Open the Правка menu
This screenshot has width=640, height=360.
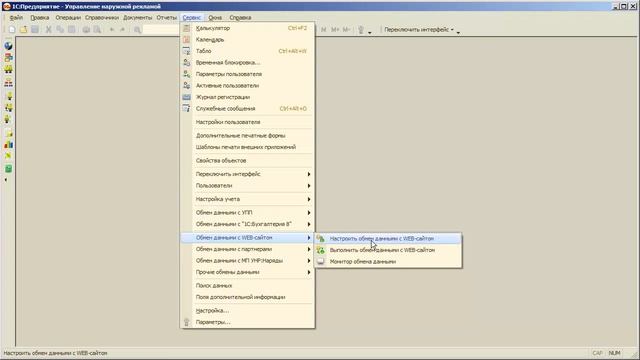(40, 18)
